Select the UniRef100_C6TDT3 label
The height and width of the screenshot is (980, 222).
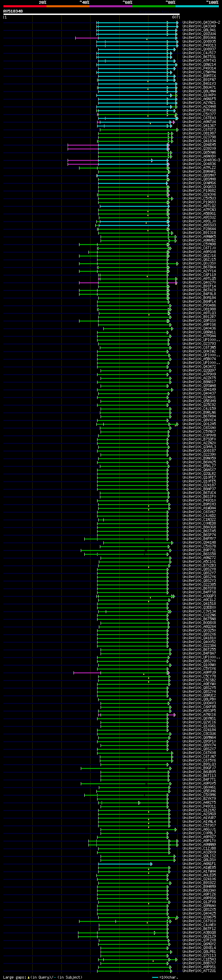click(x=199, y=129)
